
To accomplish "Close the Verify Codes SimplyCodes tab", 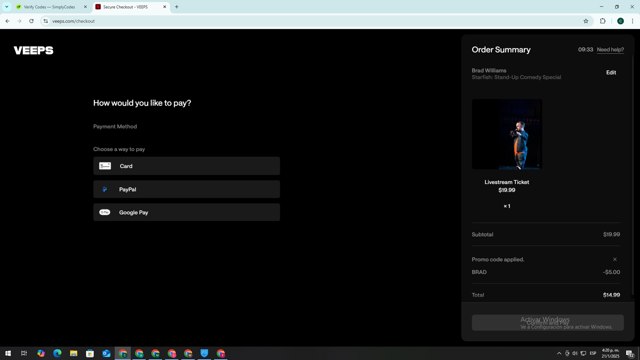I will (x=85, y=7).
